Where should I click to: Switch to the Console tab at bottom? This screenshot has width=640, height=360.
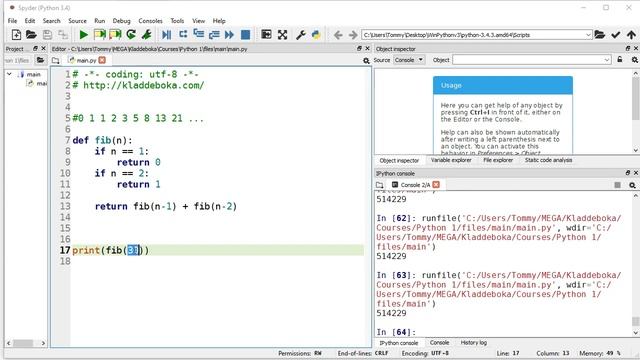coord(439,342)
